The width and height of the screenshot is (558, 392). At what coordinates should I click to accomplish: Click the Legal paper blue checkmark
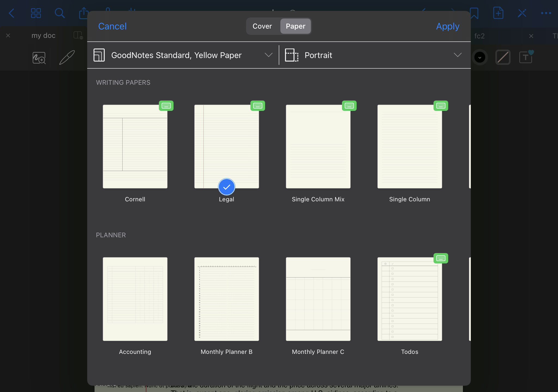226,187
